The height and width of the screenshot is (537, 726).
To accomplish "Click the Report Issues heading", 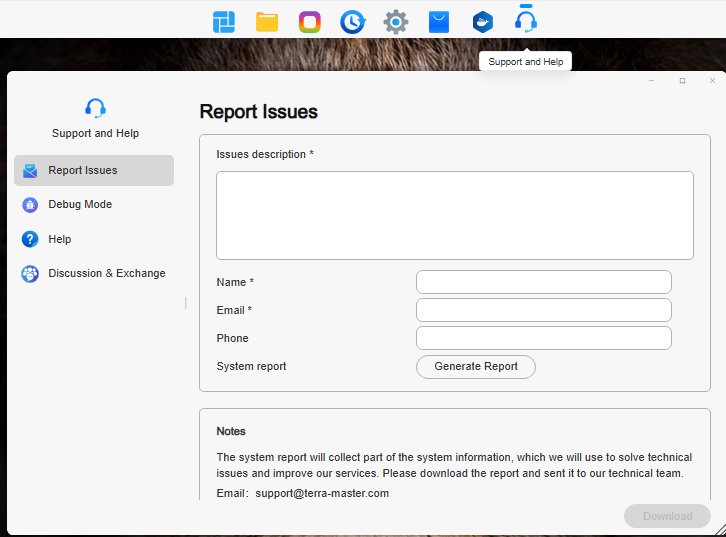I will 258,112.
